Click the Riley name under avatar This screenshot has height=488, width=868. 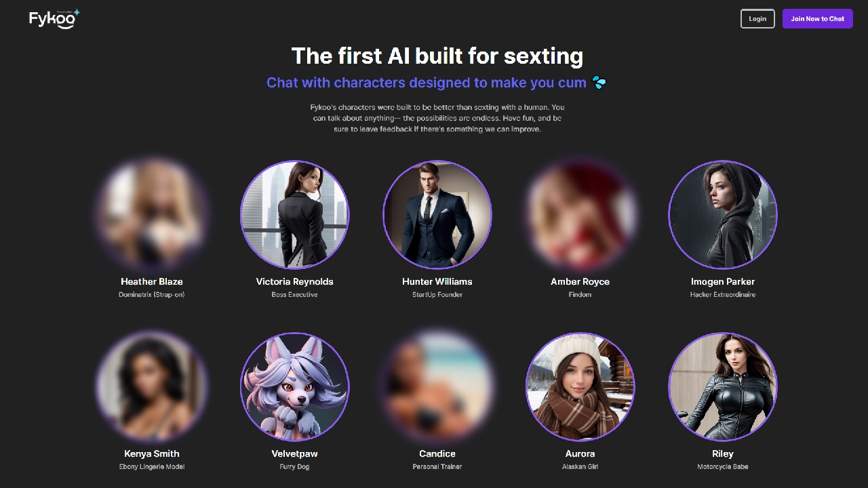pos(723,453)
